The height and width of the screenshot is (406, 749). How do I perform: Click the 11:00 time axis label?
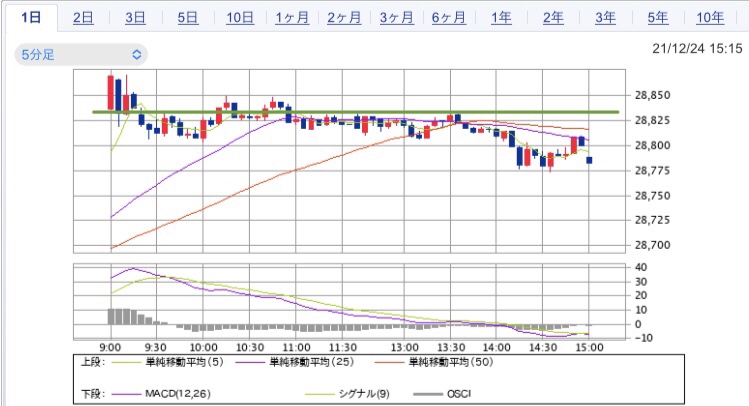296,347
